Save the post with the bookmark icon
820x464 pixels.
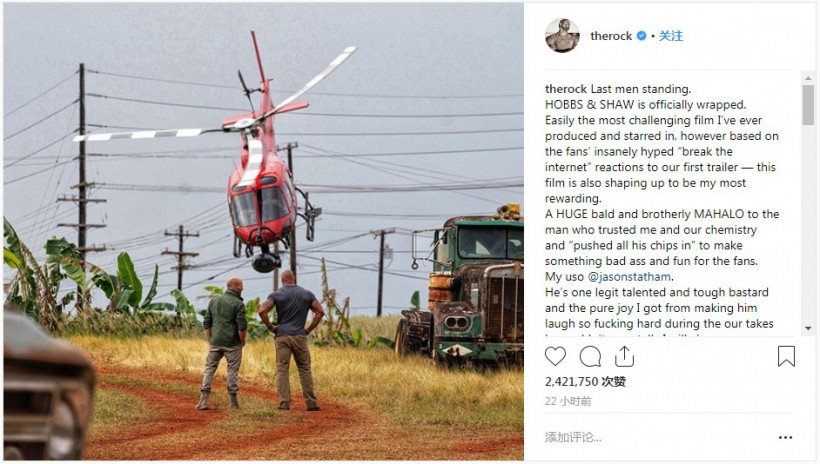click(x=786, y=356)
